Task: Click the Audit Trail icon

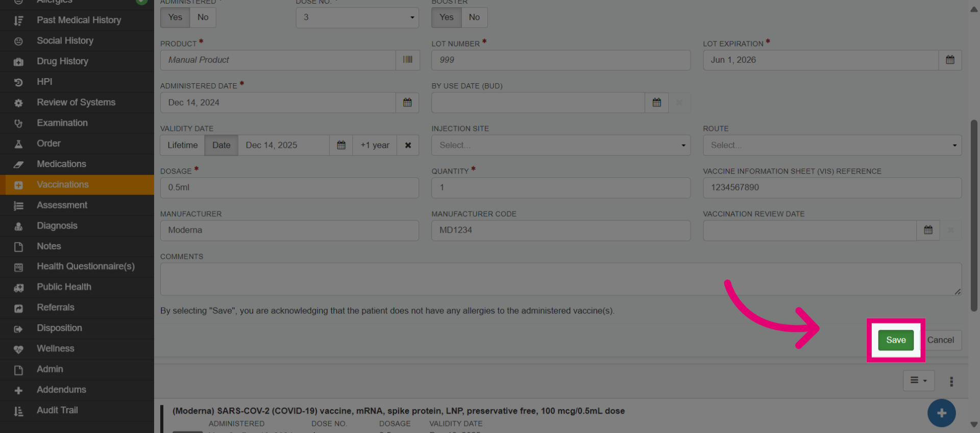Action: [18, 412]
